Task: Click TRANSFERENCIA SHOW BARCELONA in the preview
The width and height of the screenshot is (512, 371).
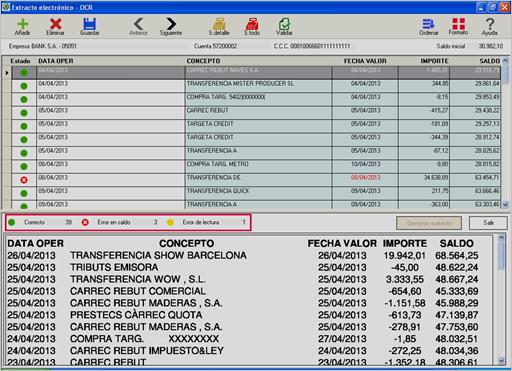Action: [x=158, y=255]
